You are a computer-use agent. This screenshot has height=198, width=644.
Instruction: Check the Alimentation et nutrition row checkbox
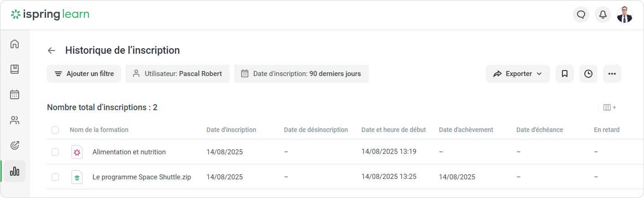(x=55, y=152)
